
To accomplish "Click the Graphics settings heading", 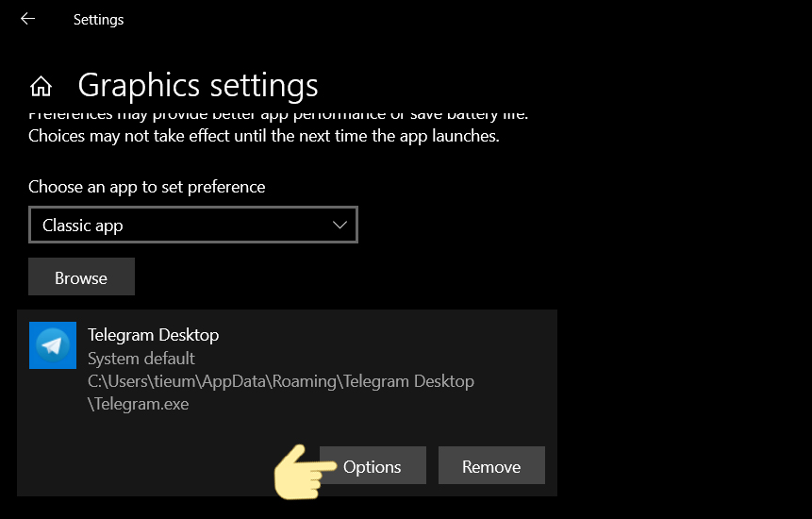I will (x=198, y=86).
